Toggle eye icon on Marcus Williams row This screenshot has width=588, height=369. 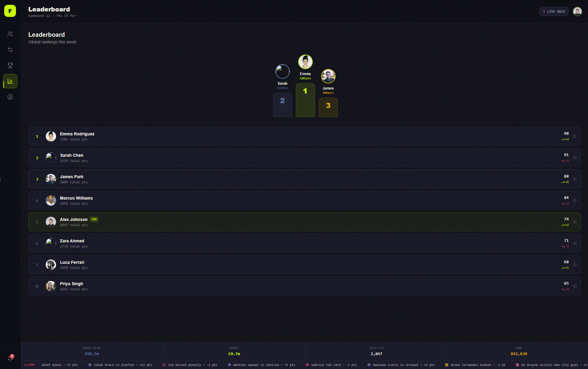[x=575, y=200]
